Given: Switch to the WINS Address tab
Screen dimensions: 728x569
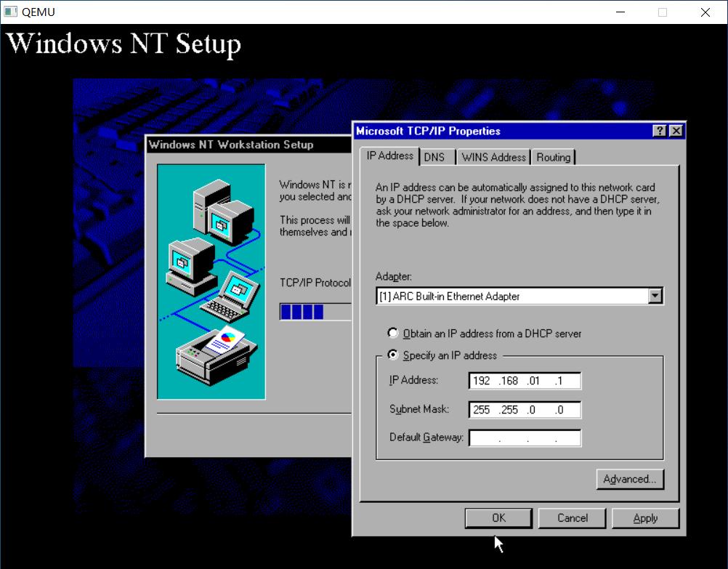Looking at the screenshot, I should click(493, 157).
